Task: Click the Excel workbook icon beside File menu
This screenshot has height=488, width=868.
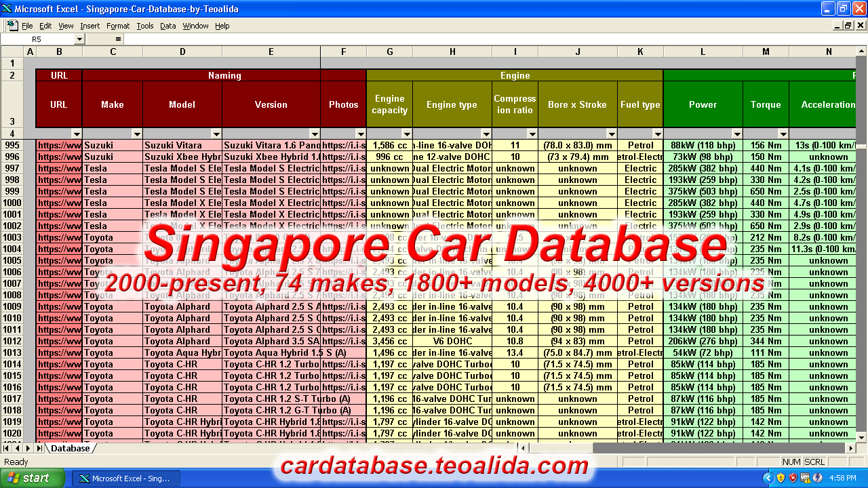Action: click(x=12, y=26)
